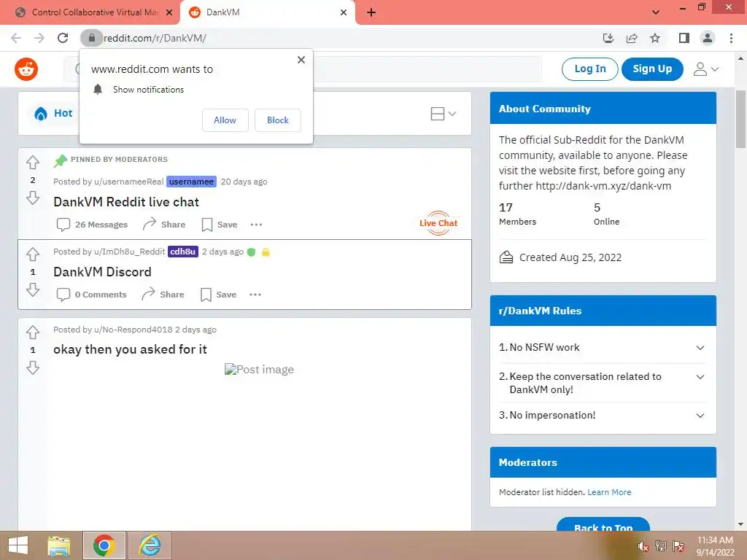Open the DankVM Discord post title
The width and height of the screenshot is (747, 560).
102,272
